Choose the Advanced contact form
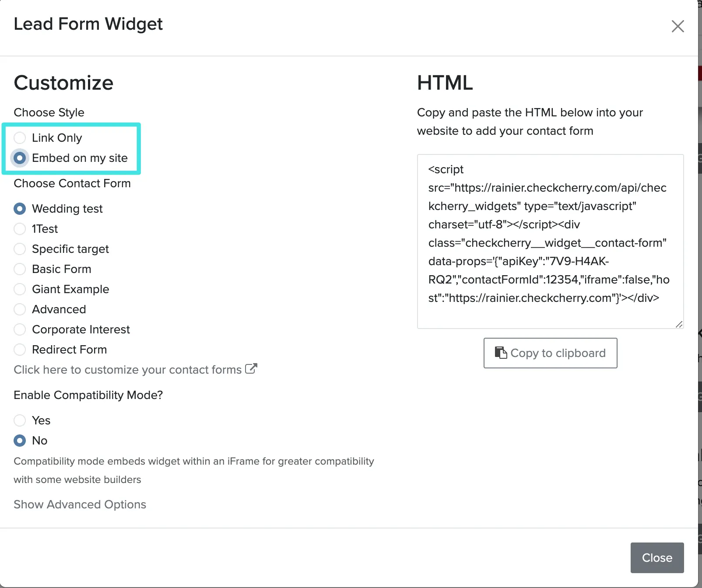The width and height of the screenshot is (702, 588). click(x=20, y=309)
